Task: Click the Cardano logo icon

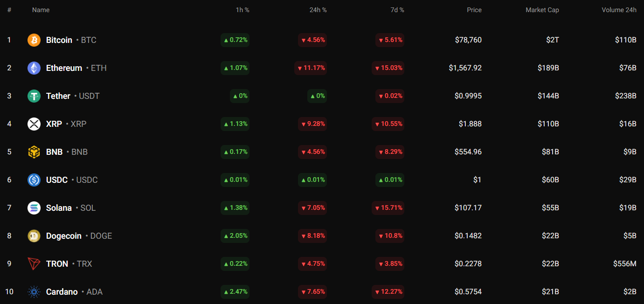Action: (x=34, y=292)
